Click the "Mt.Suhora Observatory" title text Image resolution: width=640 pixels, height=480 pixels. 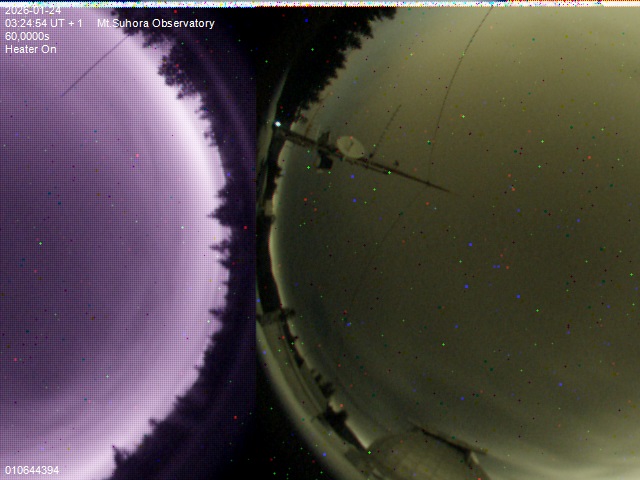(155, 23)
